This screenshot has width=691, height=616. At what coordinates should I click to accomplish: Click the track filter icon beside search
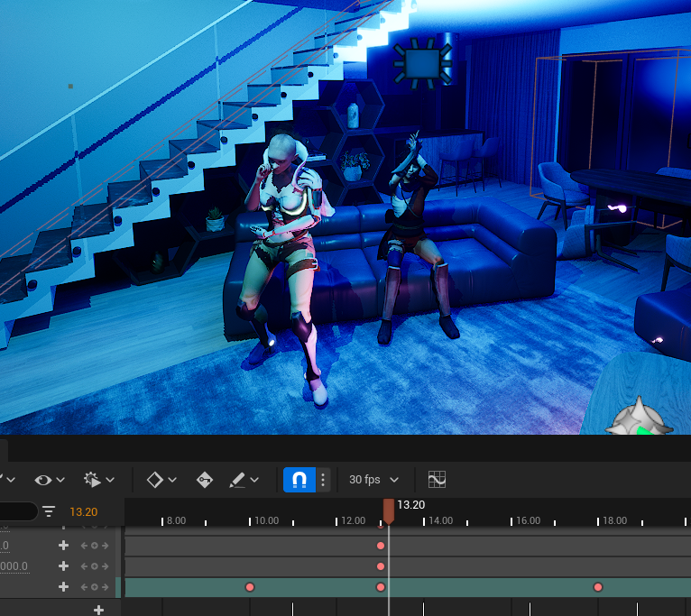coord(49,511)
